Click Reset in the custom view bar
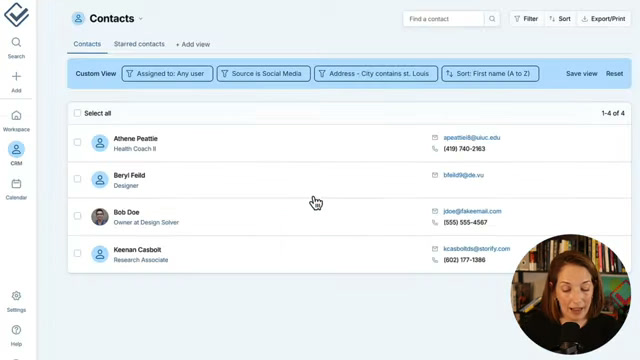640x360 pixels. point(614,73)
